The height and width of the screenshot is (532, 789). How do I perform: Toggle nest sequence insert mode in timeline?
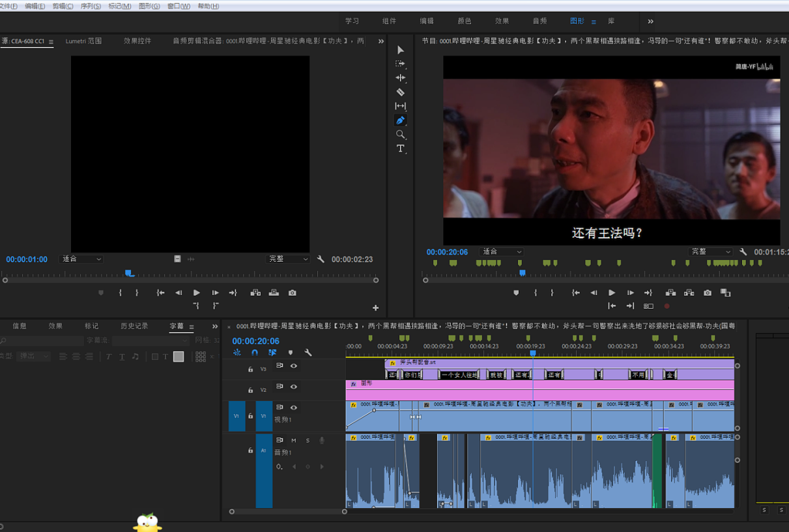[x=237, y=353]
